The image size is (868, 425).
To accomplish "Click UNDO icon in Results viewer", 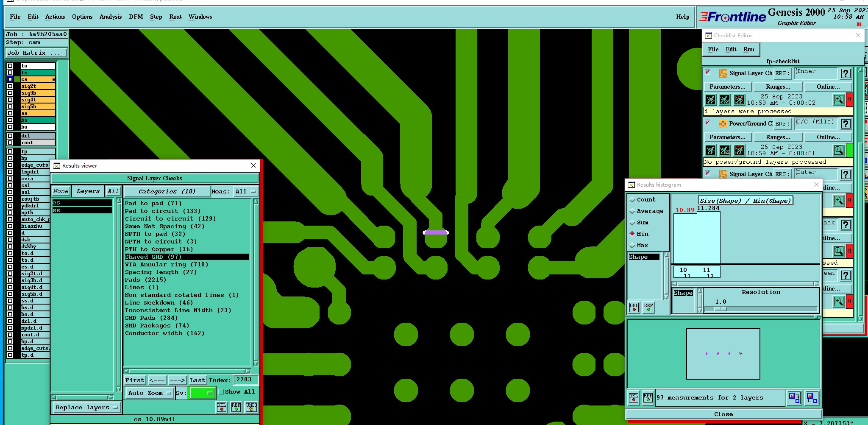I will pos(251,407).
